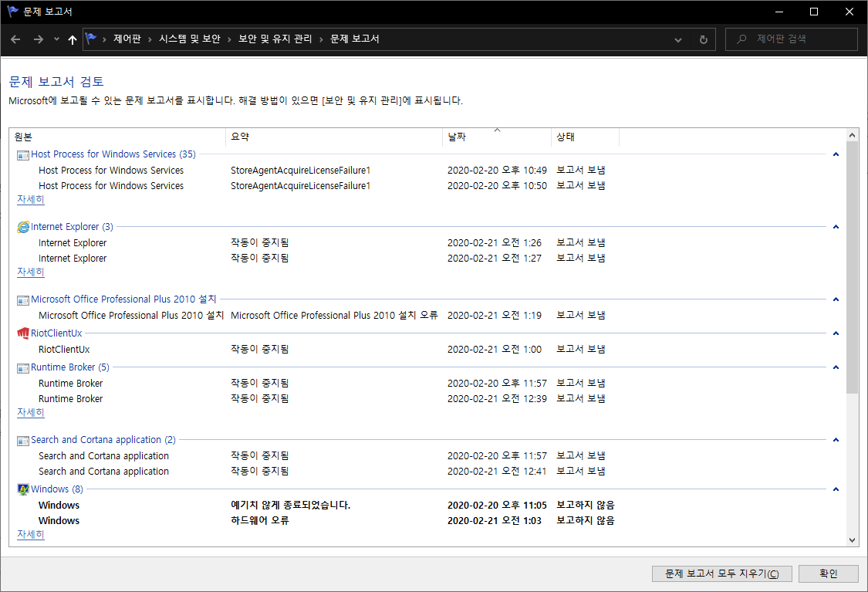Select Host Process report dated 오후 10:50
Image resolution: width=868 pixels, height=592 pixels.
click(x=322, y=186)
